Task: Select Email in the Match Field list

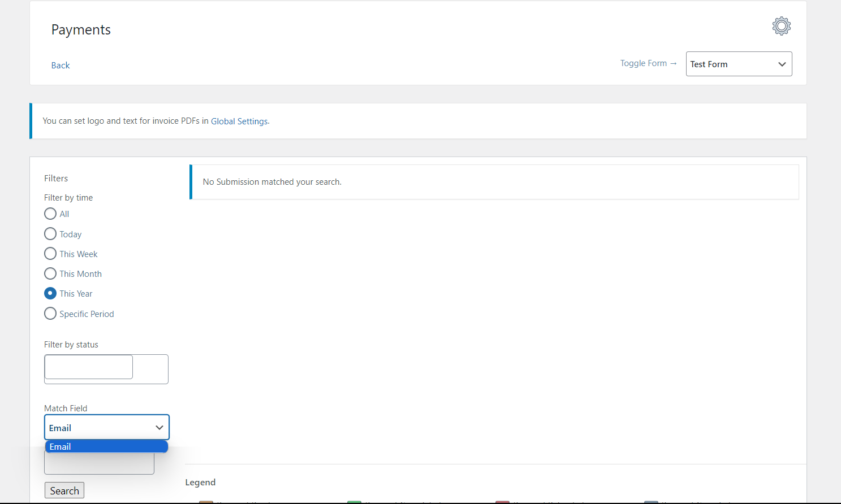Action: (106, 446)
